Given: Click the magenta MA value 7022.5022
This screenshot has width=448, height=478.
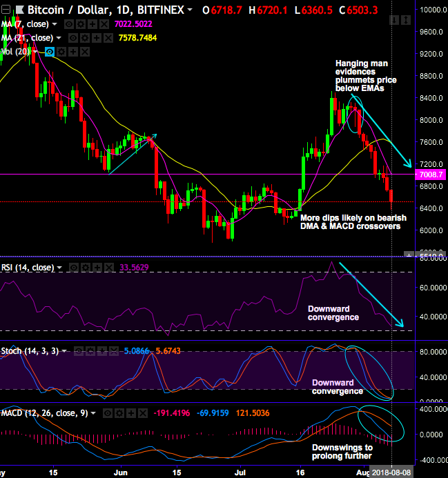Looking at the screenshot, I should coord(133,24).
